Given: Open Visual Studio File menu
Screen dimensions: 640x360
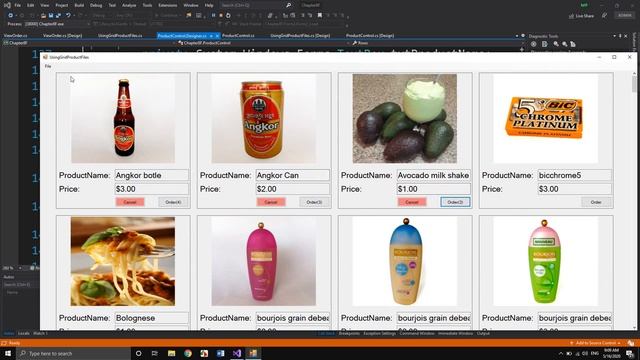Looking at the screenshot, I should [x=18, y=5].
